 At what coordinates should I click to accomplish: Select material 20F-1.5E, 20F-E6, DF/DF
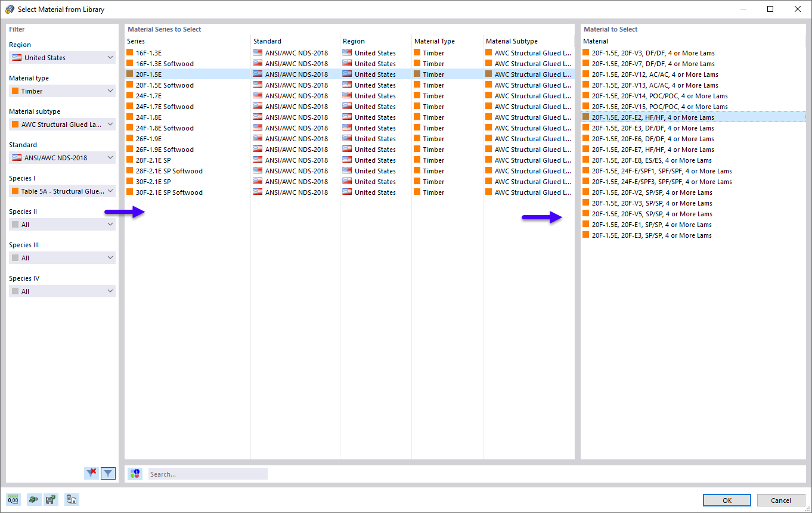coord(693,139)
